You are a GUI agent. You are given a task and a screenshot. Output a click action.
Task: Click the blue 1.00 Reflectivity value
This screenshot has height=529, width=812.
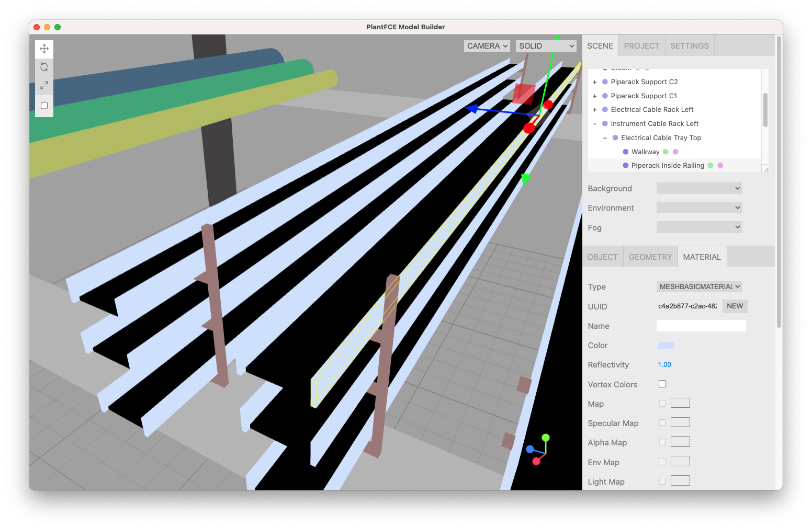664,364
